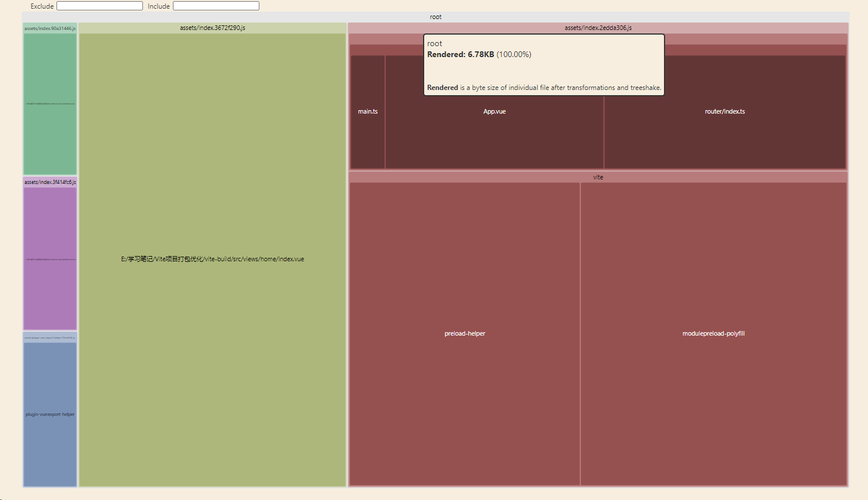Image resolution: width=868 pixels, height=500 pixels.
Task: Click the 'Exclude' label
Action: [42, 6]
